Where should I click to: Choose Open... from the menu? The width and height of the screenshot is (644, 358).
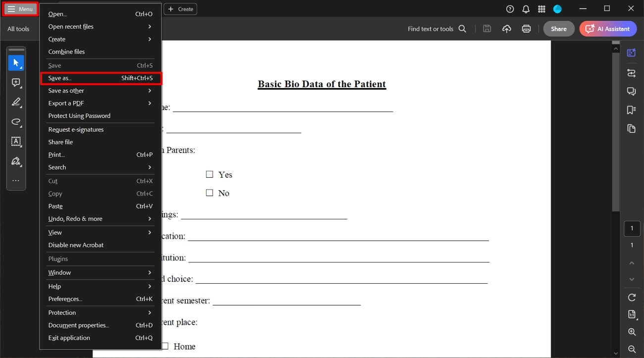tap(101, 14)
